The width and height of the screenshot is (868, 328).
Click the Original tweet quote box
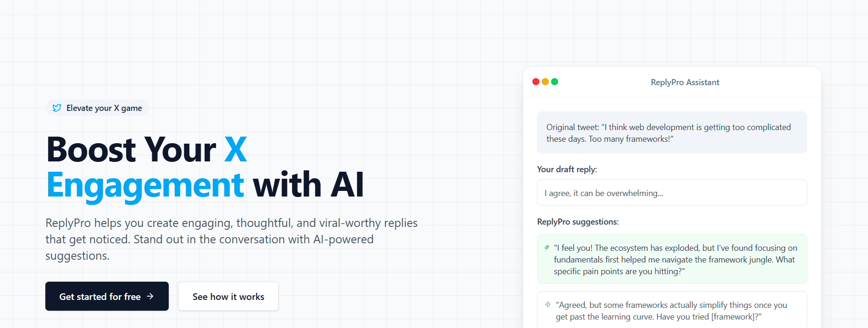tap(672, 132)
